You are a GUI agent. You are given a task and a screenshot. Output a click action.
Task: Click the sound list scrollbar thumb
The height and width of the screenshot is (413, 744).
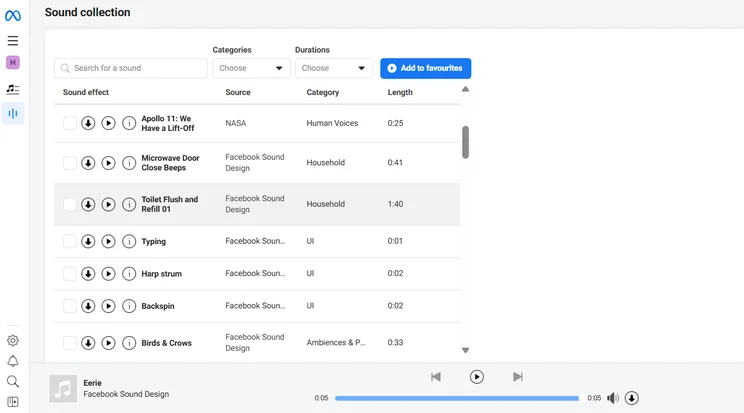pos(465,142)
